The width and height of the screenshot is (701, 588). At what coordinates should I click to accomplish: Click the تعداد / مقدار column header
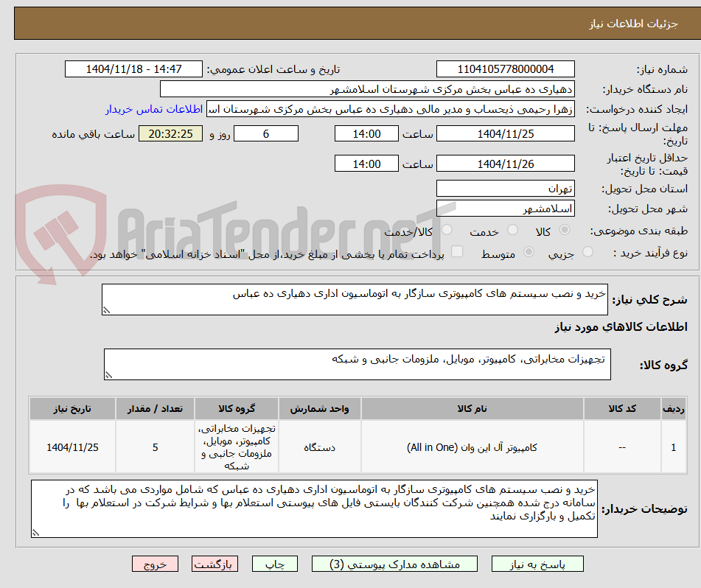tap(155, 409)
